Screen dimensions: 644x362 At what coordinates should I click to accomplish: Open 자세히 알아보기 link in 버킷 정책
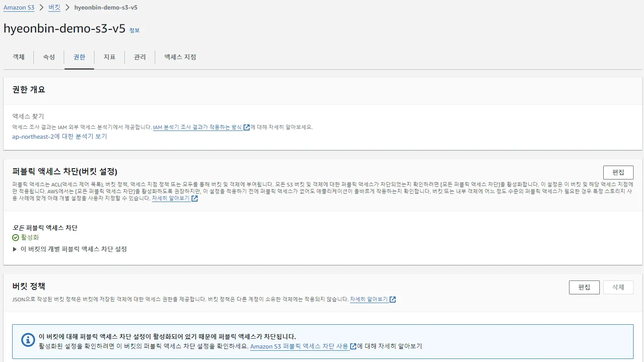click(369, 300)
